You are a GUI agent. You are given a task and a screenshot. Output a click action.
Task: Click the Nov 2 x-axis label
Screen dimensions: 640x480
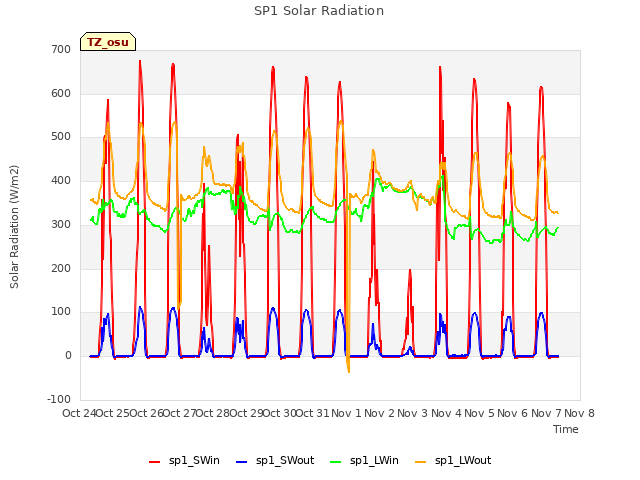[x=380, y=413]
